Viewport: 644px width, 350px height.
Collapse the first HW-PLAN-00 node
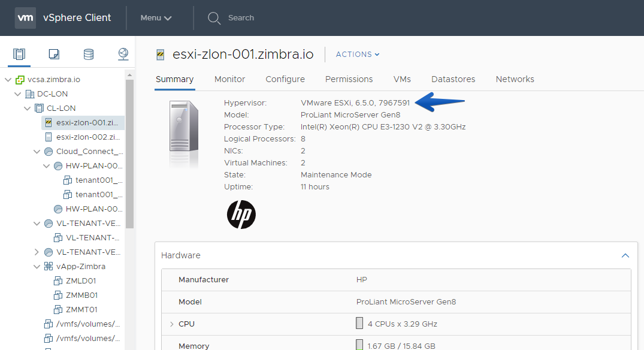[46, 166]
